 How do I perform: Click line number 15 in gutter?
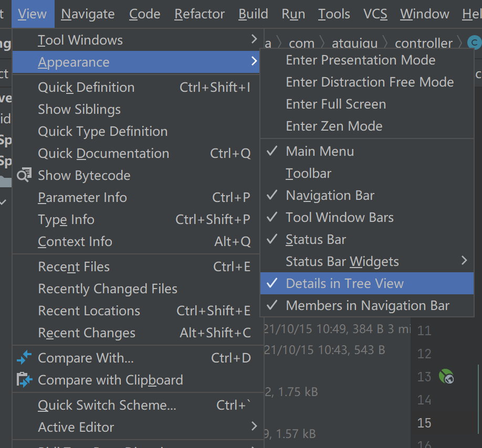tap(424, 423)
